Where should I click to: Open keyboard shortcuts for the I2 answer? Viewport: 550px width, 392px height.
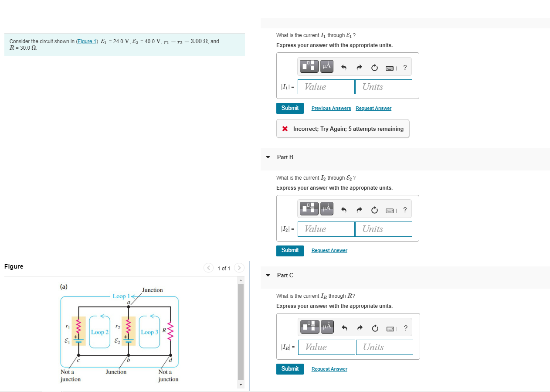pyautogui.click(x=390, y=210)
